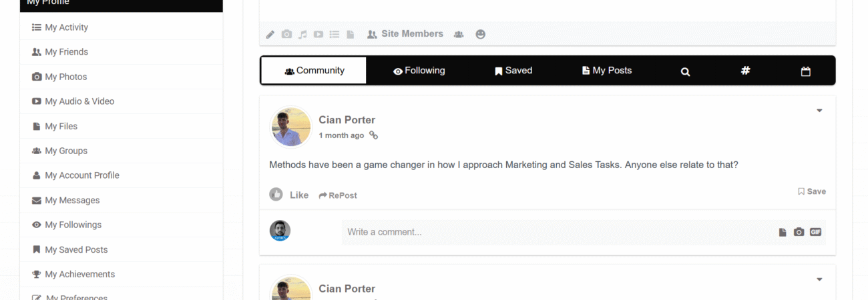This screenshot has height=300, width=868.
Task: Switch to the Following tab
Action: click(419, 71)
